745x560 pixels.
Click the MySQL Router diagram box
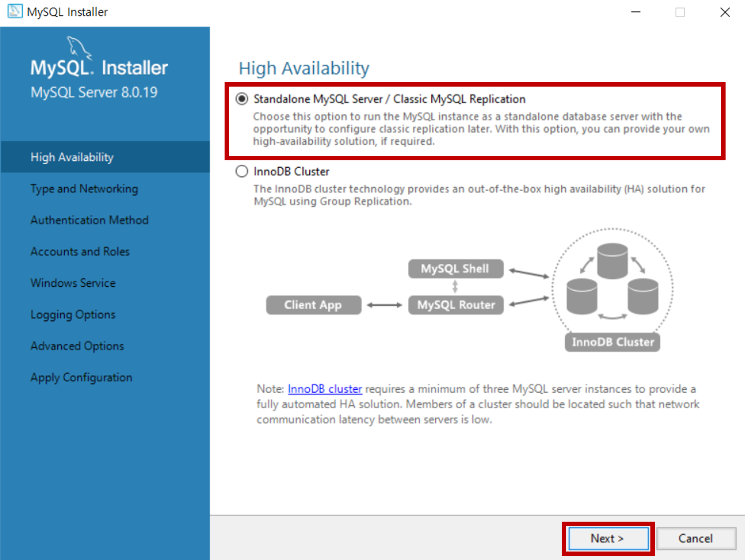[x=456, y=305]
